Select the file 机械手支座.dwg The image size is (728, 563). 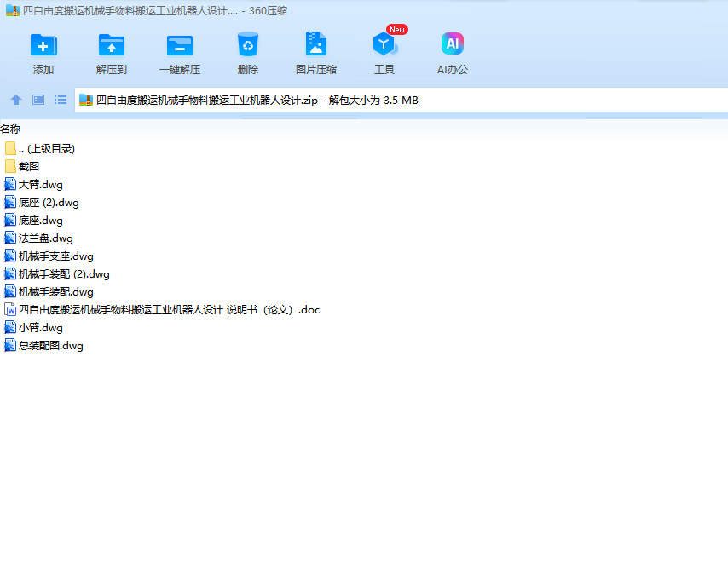click(x=55, y=256)
